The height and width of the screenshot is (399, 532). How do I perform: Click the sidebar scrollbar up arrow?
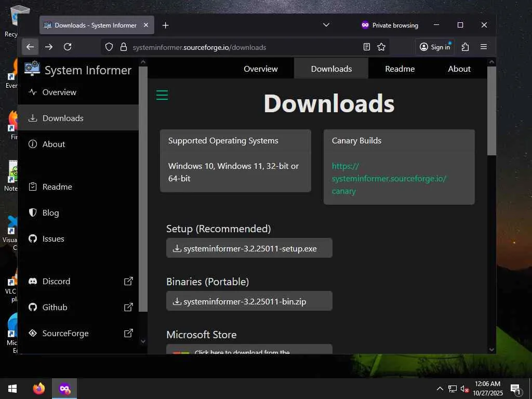point(143,62)
